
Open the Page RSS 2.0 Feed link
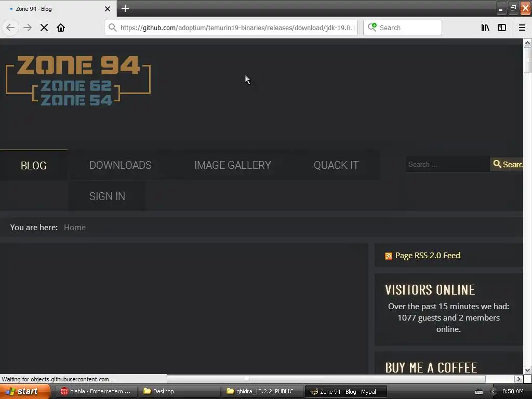pyautogui.click(x=428, y=256)
